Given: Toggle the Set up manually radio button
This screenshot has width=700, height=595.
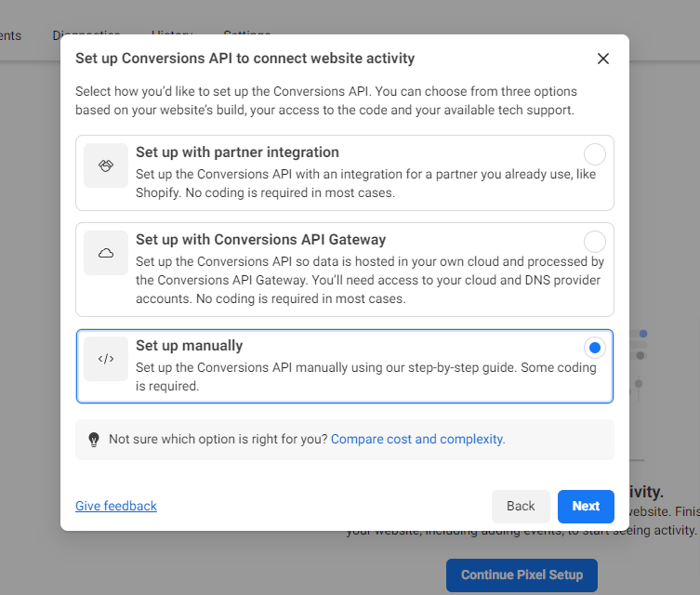Looking at the screenshot, I should click(x=595, y=348).
